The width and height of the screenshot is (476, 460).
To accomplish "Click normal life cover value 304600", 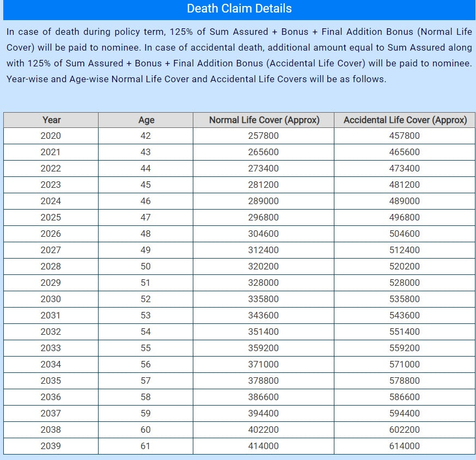I will coord(264,234).
